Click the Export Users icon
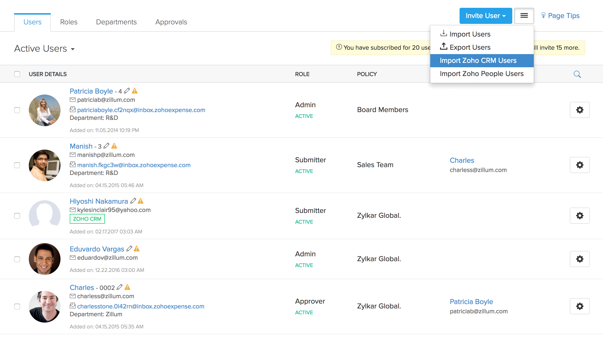Screen dimensions: 603x364 (443, 47)
